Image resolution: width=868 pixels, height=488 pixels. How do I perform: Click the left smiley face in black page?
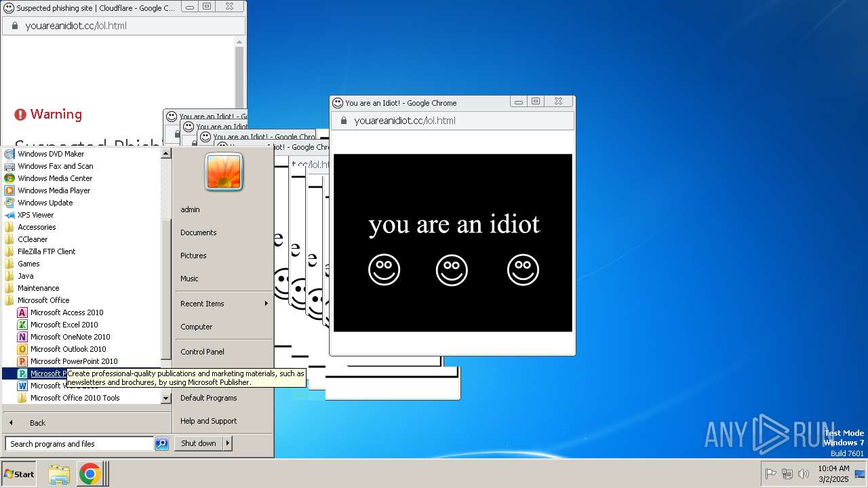[x=384, y=270]
